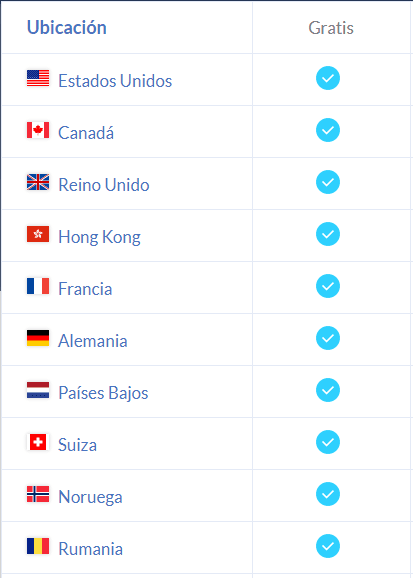Select the France flag icon
418x578 pixels.
point(38,286)
